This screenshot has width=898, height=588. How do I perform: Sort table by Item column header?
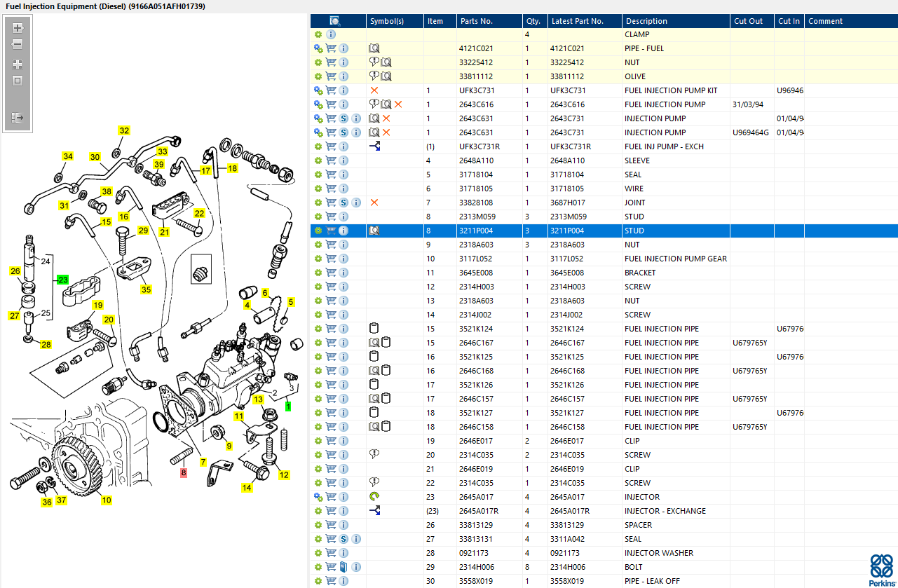coord(440,21)
